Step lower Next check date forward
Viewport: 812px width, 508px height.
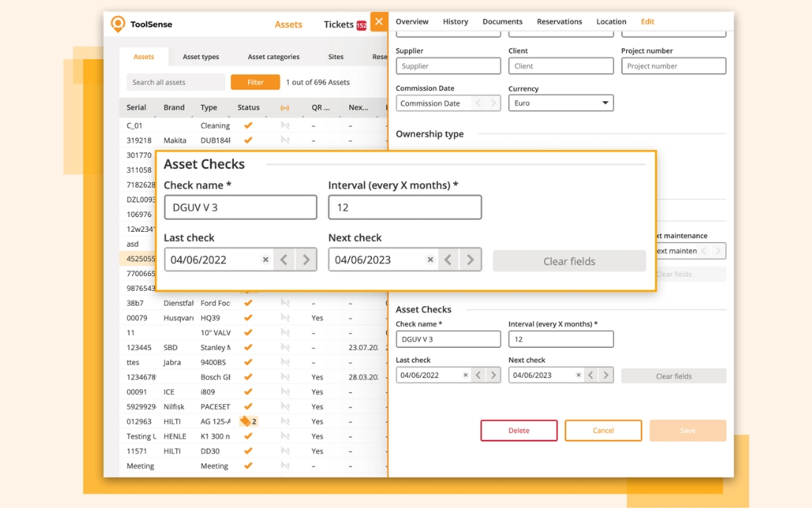click(x=606, y=375)
